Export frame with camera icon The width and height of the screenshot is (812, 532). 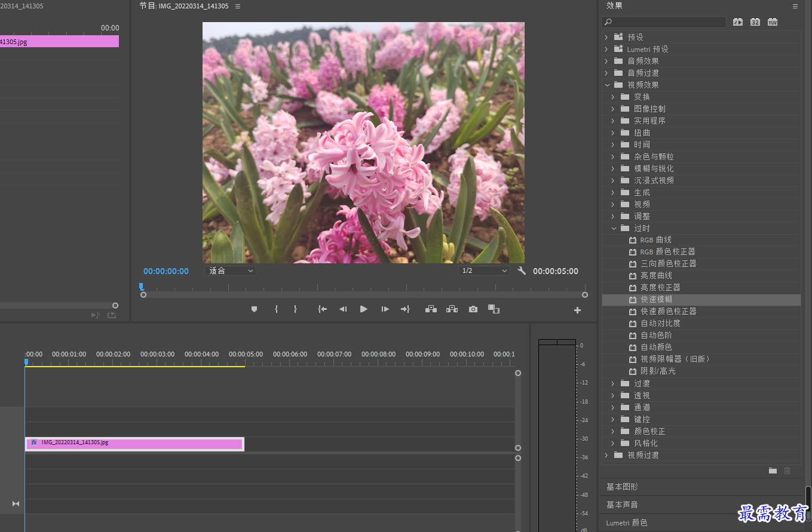473,309
